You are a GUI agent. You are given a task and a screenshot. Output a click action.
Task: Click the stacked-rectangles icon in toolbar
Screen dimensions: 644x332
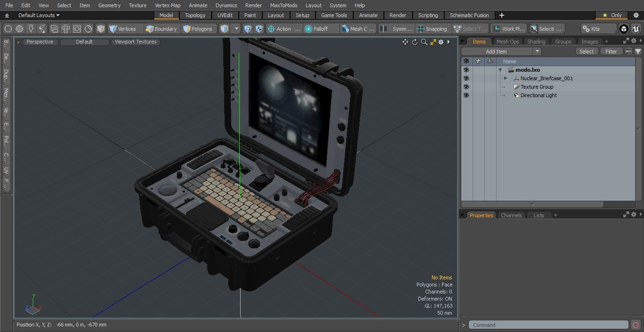point(54,29)
